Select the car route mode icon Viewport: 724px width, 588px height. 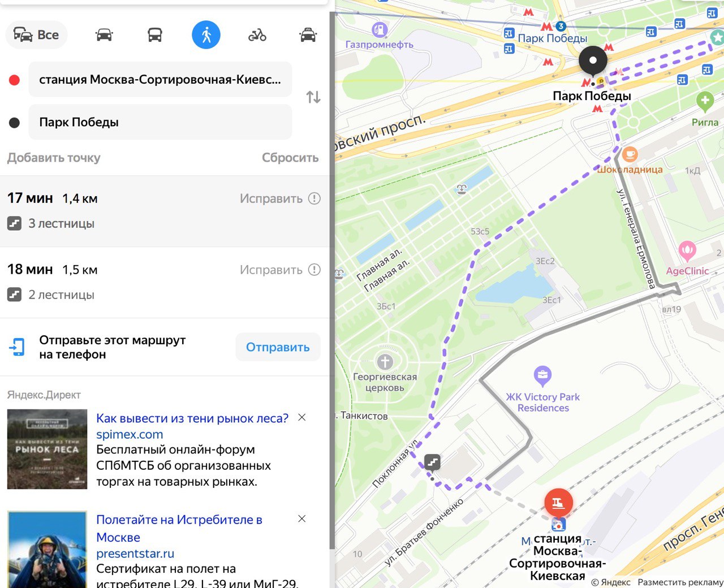[104, 35]
